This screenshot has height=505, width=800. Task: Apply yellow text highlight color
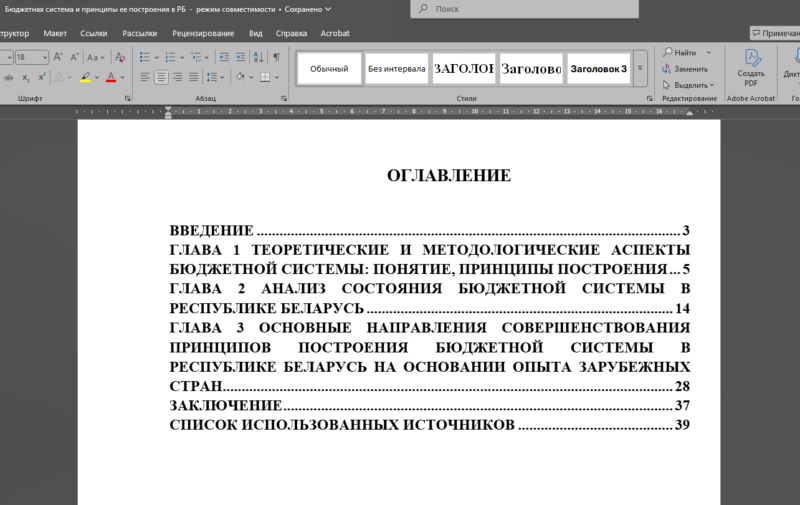pos(85,78)
